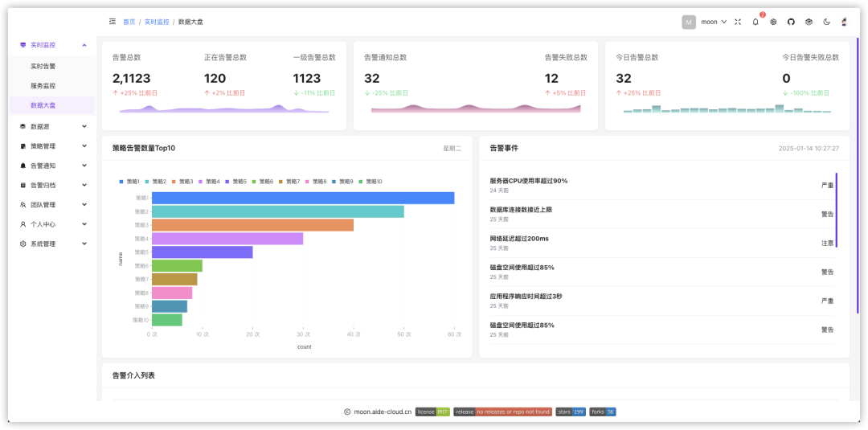Click the 个人中心 person sidebar icon

tap(23, 224)
